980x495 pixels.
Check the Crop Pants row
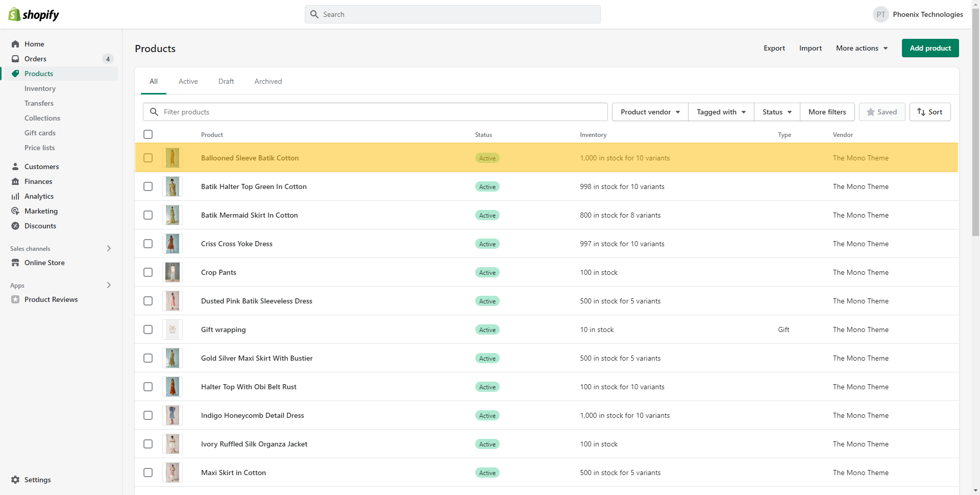click(148, 272)
